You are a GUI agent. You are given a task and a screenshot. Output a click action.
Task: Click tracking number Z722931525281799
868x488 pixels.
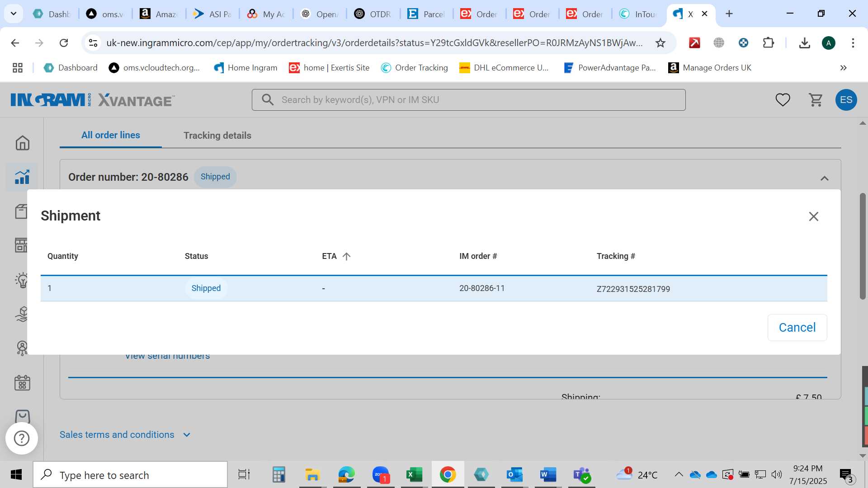pyautogui.click(x=633, y=289)
